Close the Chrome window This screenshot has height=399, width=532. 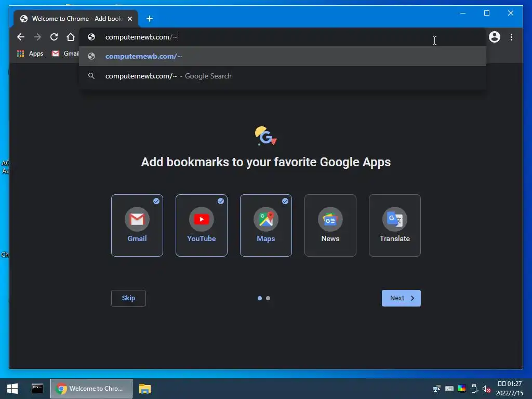[x=510, y=13]
